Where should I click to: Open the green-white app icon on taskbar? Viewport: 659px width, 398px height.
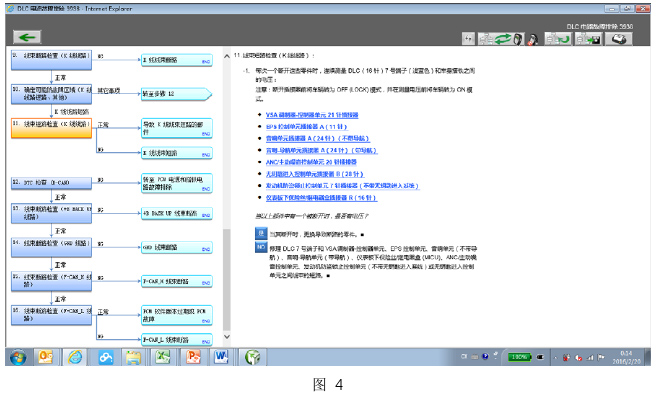[252, 358]
